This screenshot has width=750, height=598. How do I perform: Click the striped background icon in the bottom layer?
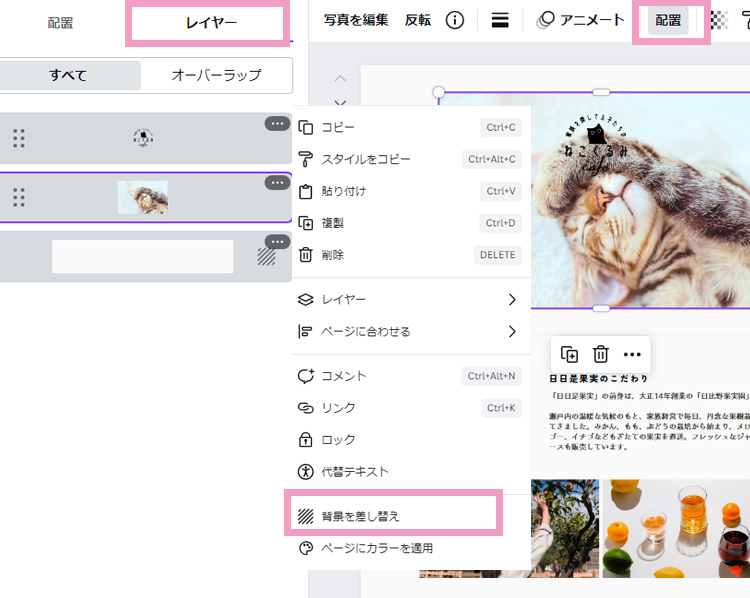[x=266, y=256]
